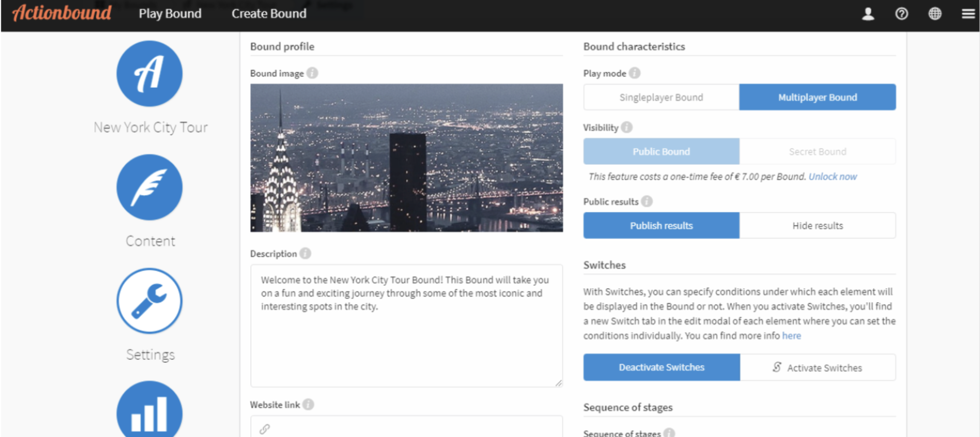Open Create Bound menu
The height and width of the screenshot is (437, 980).
[x=269, y=14]
